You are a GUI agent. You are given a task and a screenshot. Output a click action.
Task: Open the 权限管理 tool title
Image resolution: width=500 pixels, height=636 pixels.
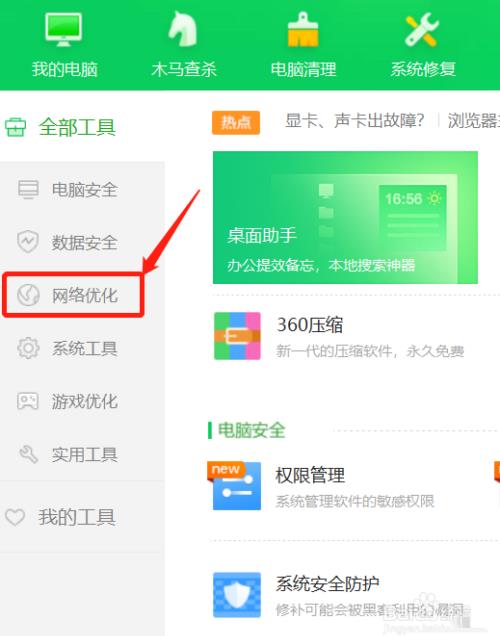click(x=310, y=475)
